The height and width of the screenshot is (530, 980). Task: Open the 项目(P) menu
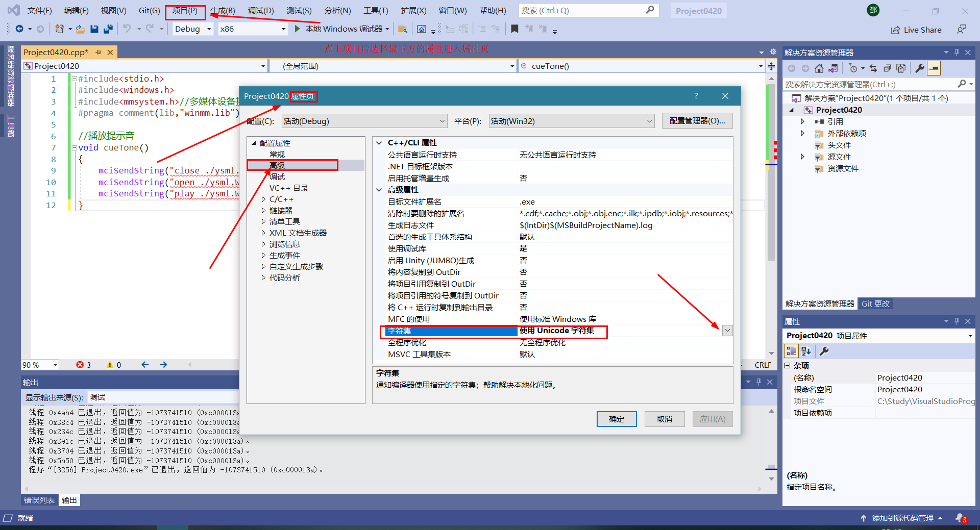click(x=185, y=10)
